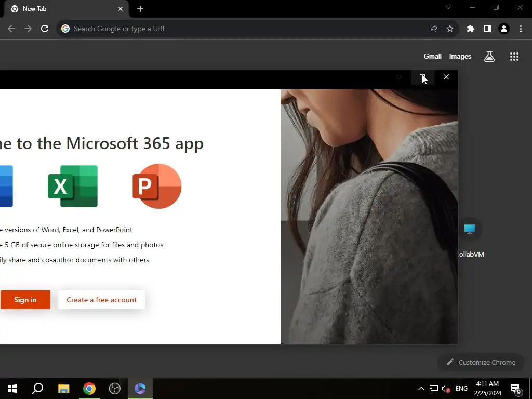Click the Google logo in address bar
Viewport: 532px width, 399px height.
65,29
